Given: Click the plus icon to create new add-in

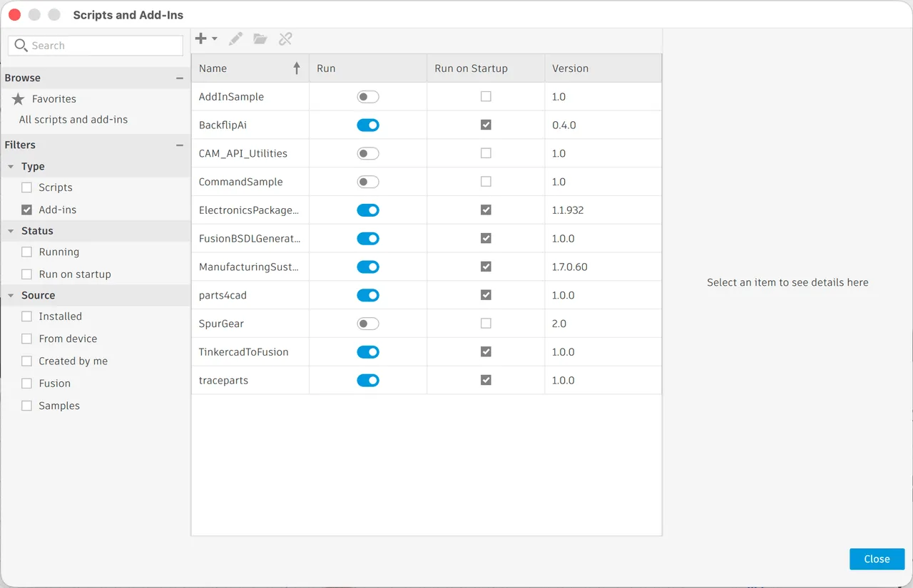Looking at the screenshot, I should coord(201,38).
